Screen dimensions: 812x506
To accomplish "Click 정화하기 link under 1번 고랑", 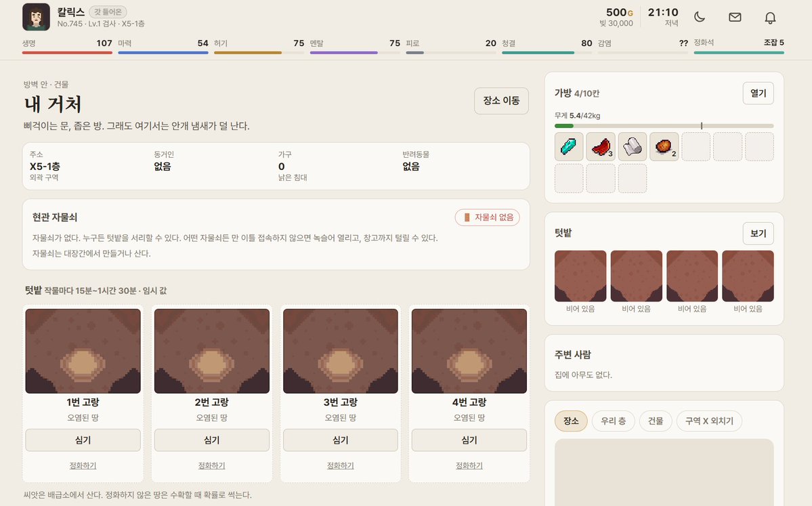I will 83,465.
